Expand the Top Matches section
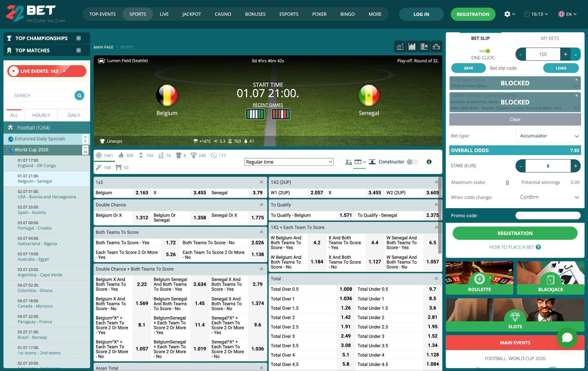The width and height of the screenshot is (588, 371). [x=79, y=50]
